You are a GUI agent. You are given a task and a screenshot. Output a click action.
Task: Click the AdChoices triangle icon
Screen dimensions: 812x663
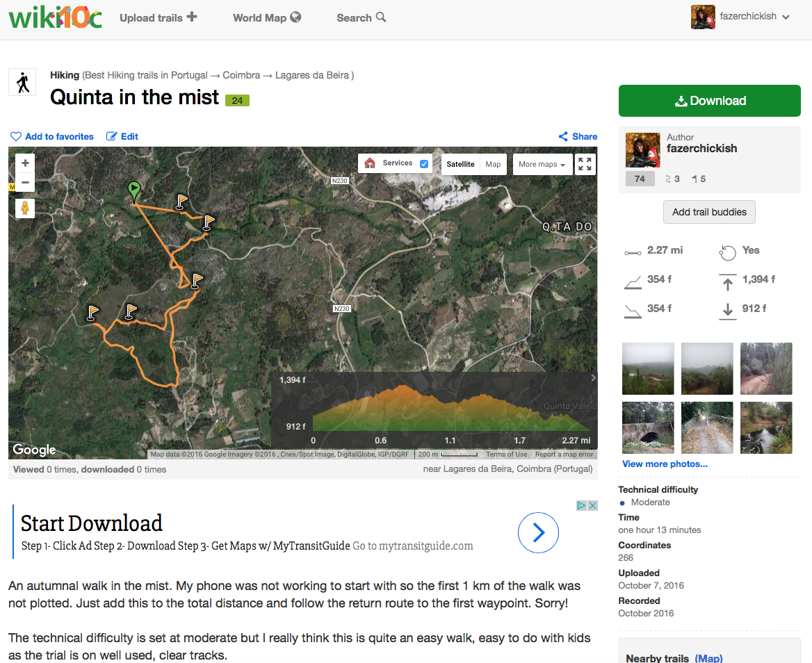582,506
